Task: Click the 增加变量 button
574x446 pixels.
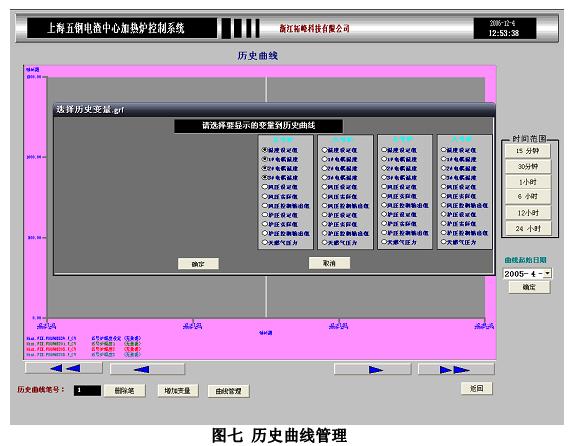Action: coord(178,391)
